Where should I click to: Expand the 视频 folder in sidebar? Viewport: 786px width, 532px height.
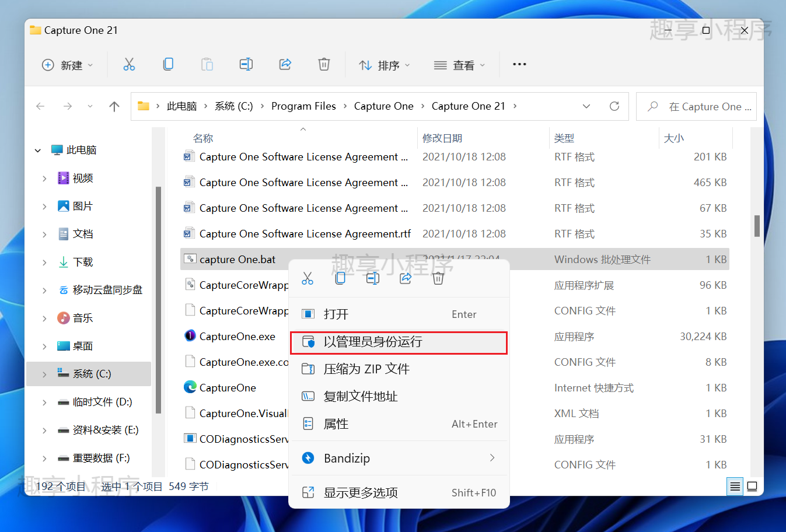(45, 178)
